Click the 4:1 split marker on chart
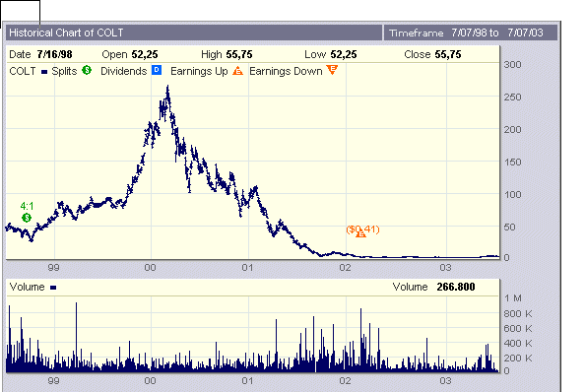This screenshot has width=585, height=392. point(27,218)
